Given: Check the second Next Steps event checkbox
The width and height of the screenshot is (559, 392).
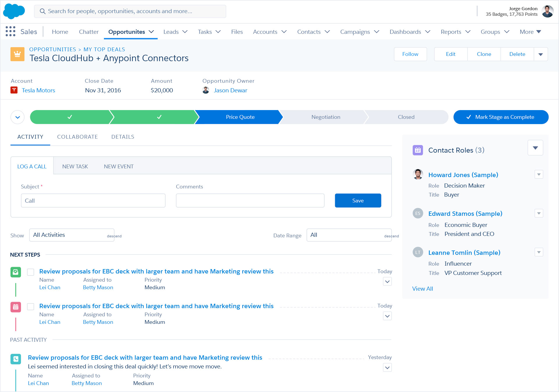Looking at the screenshot, I should pos(31,307).
